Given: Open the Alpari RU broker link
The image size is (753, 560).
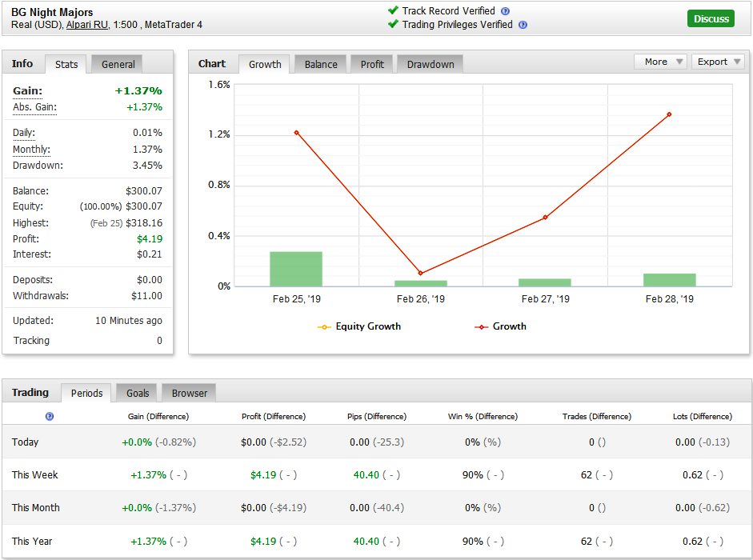Looking at the screenshot, I should click(x=87, y=25).
